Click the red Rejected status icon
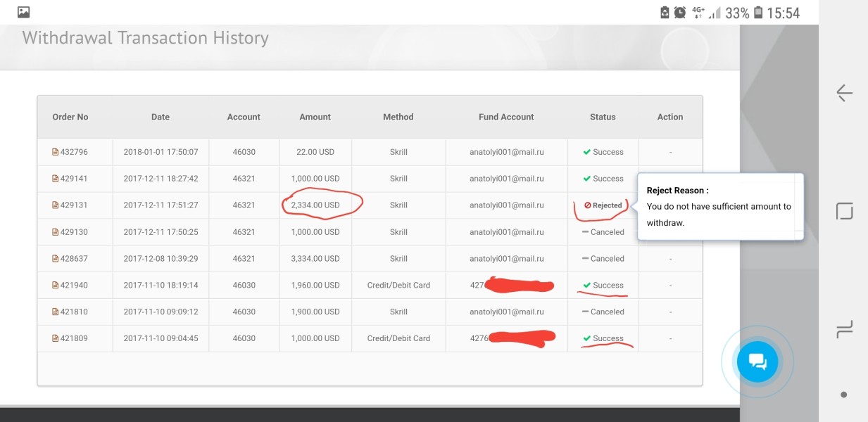This screenshot has width=868, height=422. pyautogui.click(x=588, y=205)
